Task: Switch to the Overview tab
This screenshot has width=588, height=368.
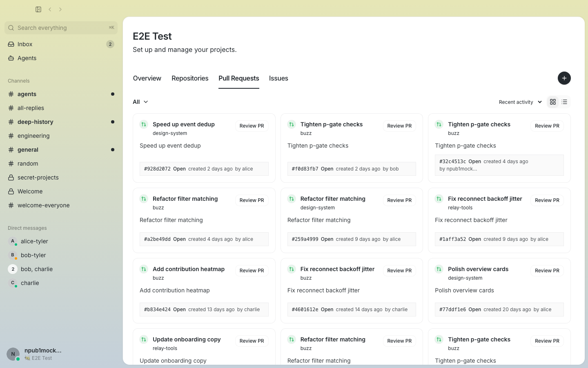Action: point(147,78)
